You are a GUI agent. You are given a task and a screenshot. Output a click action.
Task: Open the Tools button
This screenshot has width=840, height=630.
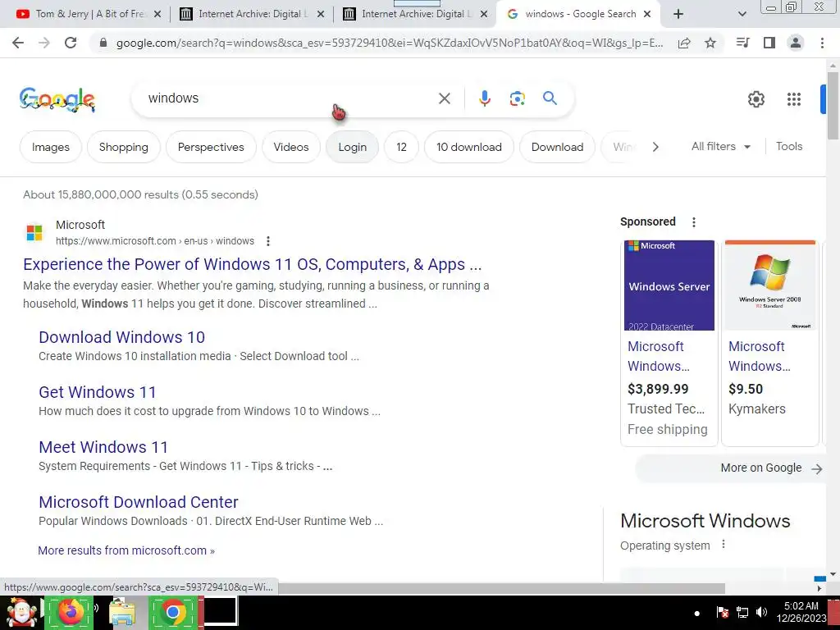coord(789,146)
